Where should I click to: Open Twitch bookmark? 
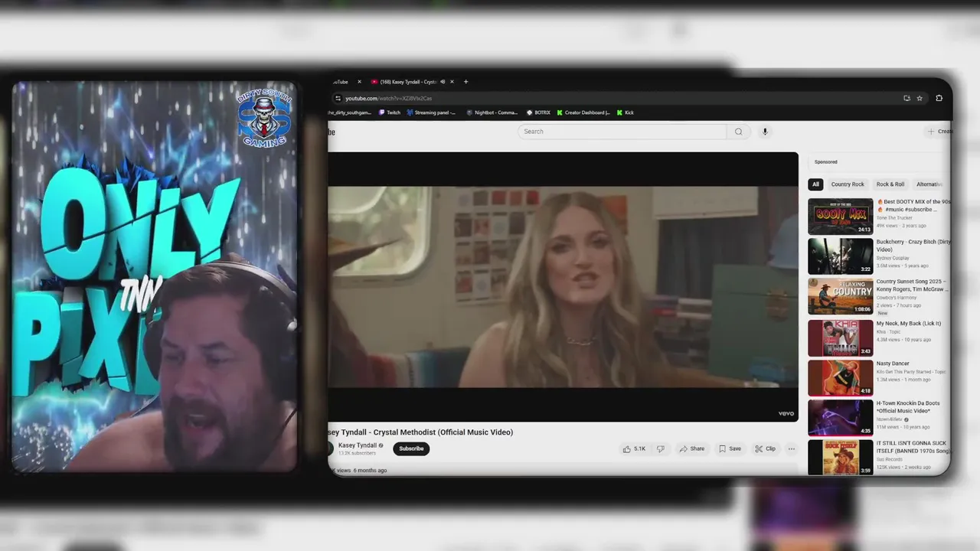coord(390,112)
